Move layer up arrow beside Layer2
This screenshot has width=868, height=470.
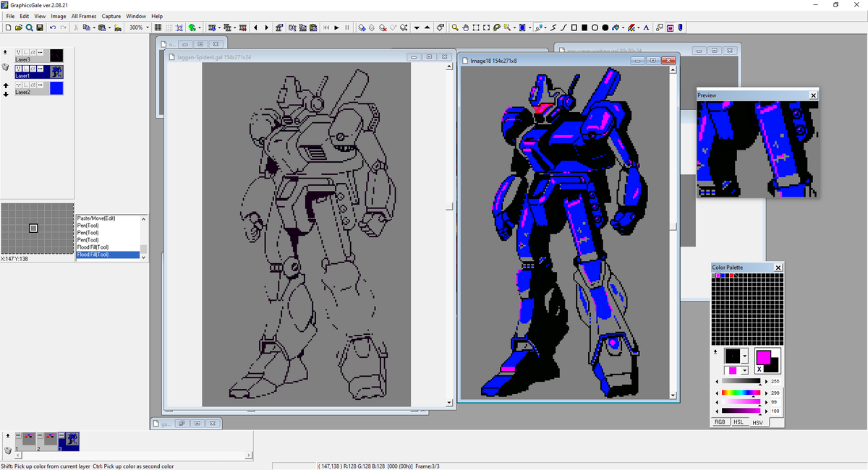5,85
